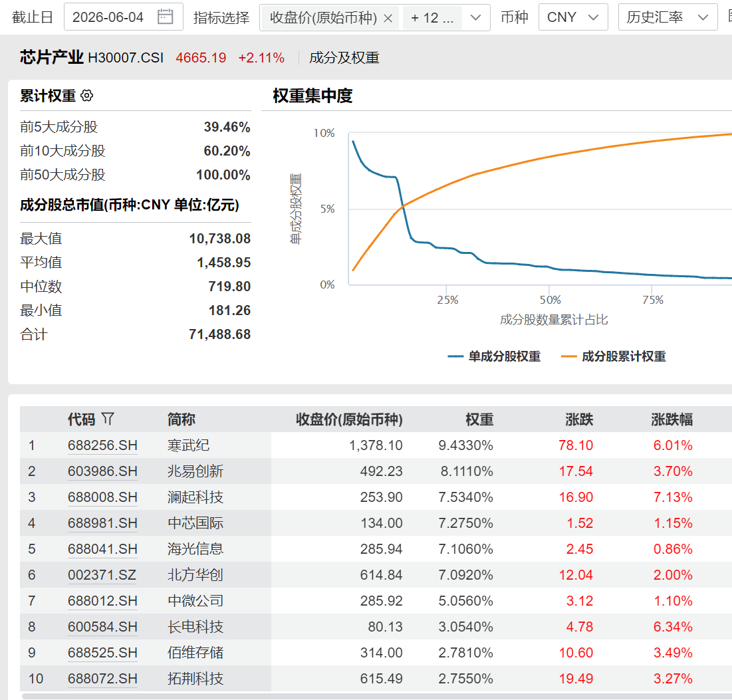732x700 pixels.
Task: Click the 19.49 change value
Action: [x=576, y=678]
